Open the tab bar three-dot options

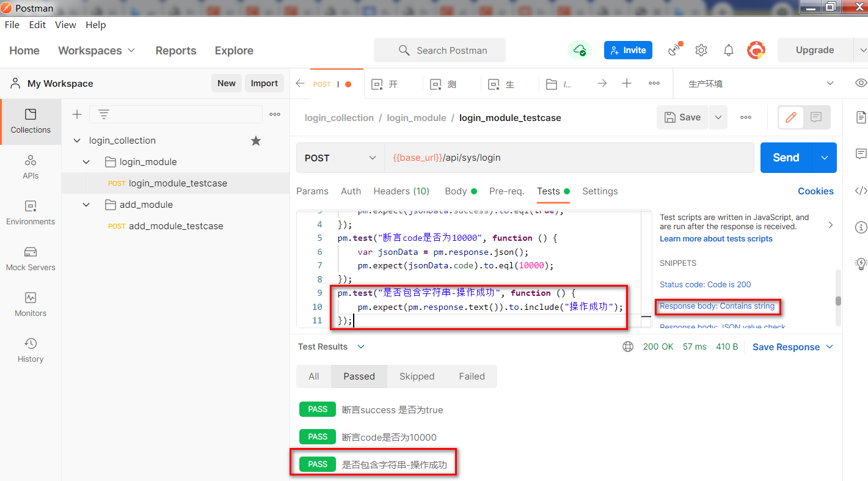(x=654, y=84)
